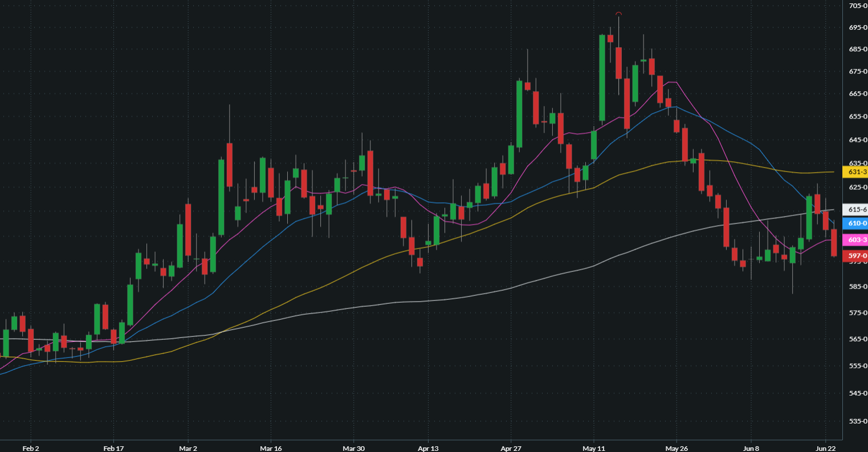Click the Mar 2 date label
This screenshot has height=452, width=868.
coord(188,448)
